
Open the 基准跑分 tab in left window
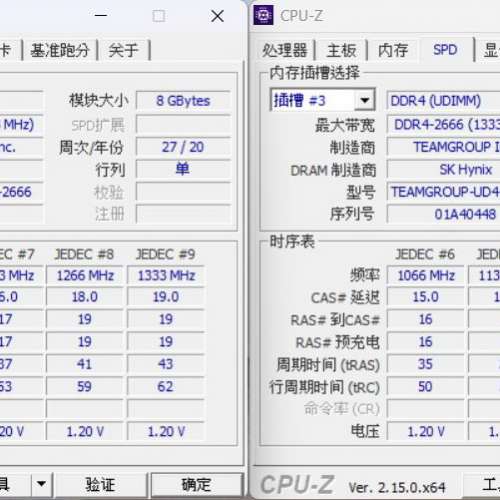[x=60, y=50]
